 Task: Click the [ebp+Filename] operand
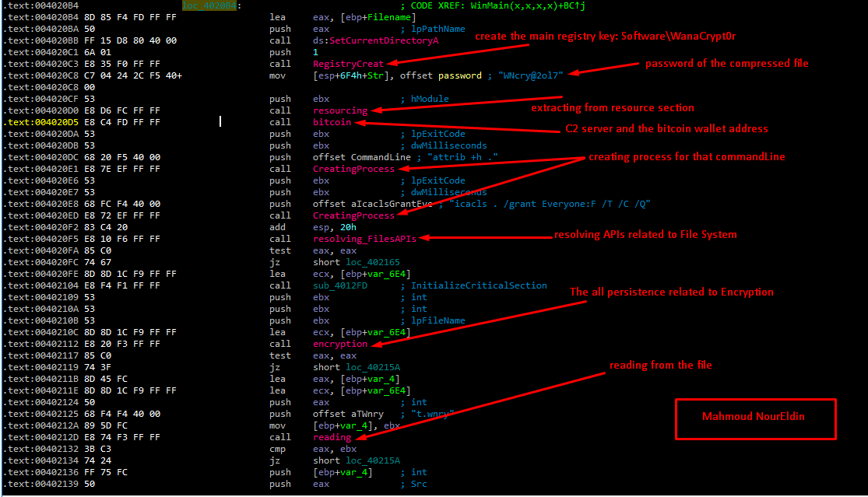pyautogui.click(x=378, y=17)
